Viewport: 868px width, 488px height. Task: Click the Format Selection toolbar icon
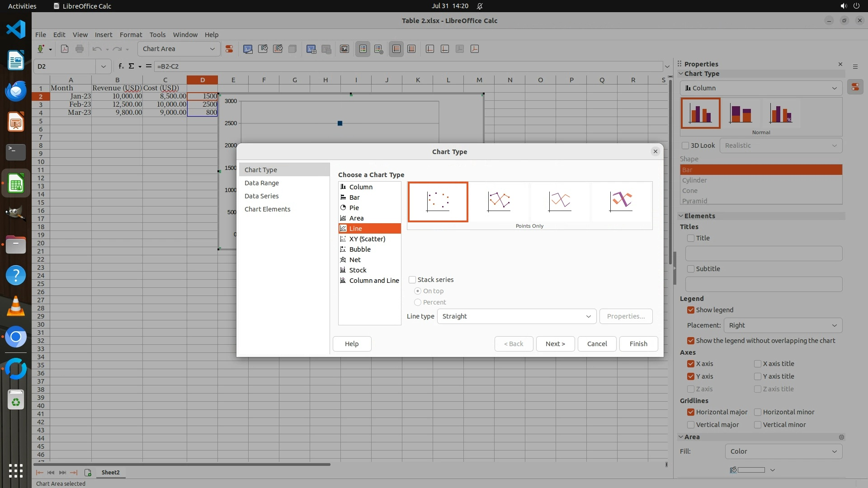pyautogui.click(x=229, y=49)
